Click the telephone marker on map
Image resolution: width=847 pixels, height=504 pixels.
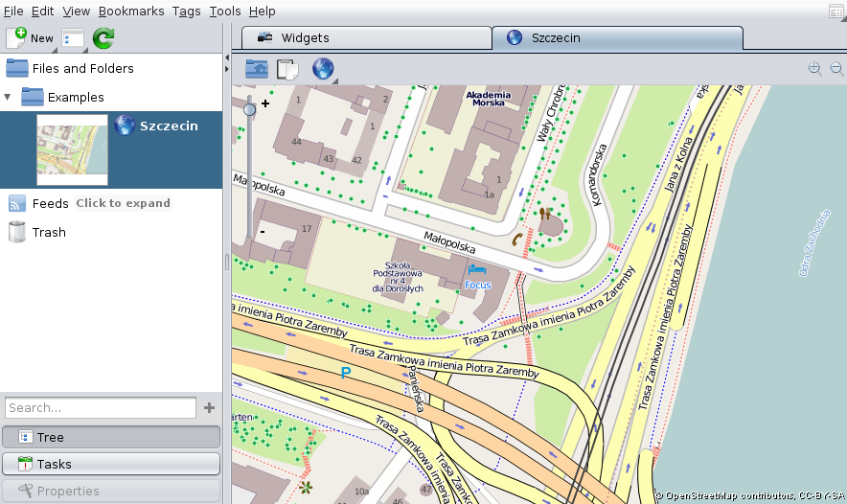tap(517, 240)
